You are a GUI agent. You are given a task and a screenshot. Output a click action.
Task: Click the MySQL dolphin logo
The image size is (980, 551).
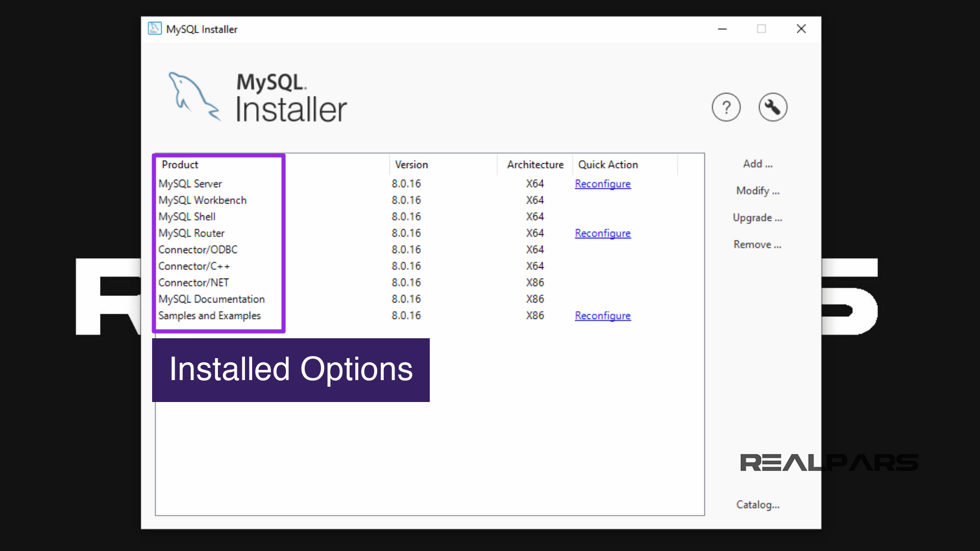point(194,96)
